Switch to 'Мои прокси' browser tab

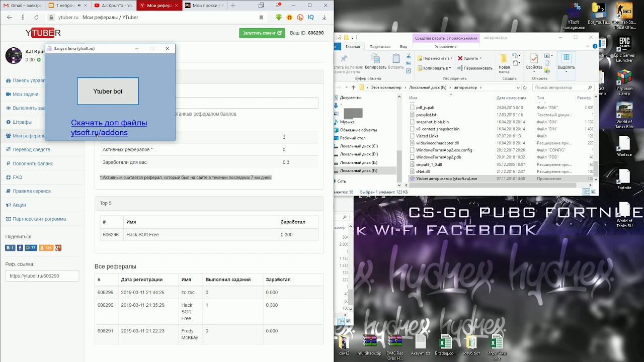point(204,6)
